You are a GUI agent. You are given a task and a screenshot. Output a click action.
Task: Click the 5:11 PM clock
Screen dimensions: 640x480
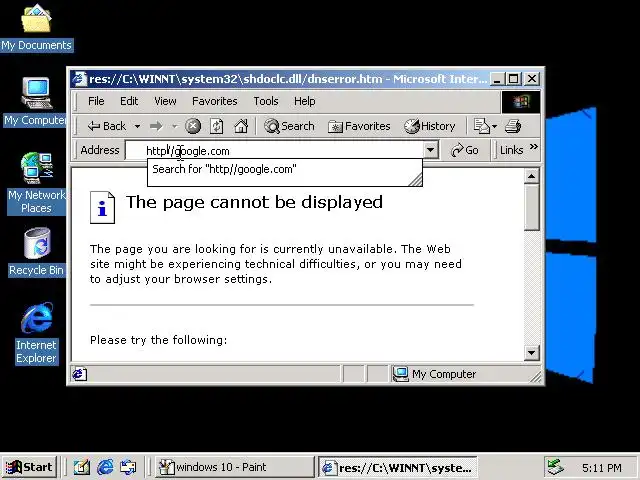coord(602,468)
